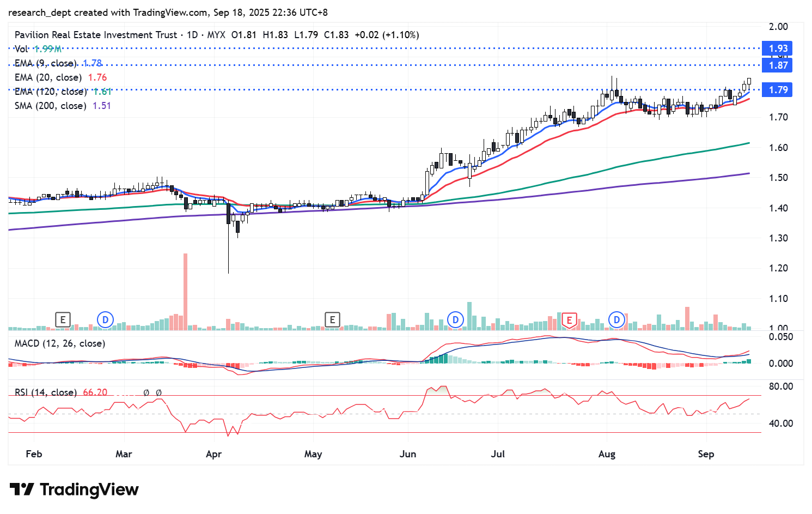The width and height of the screenshot is (812, 514).
Task: Click the dividend D marker in late February
Action: 105,319
